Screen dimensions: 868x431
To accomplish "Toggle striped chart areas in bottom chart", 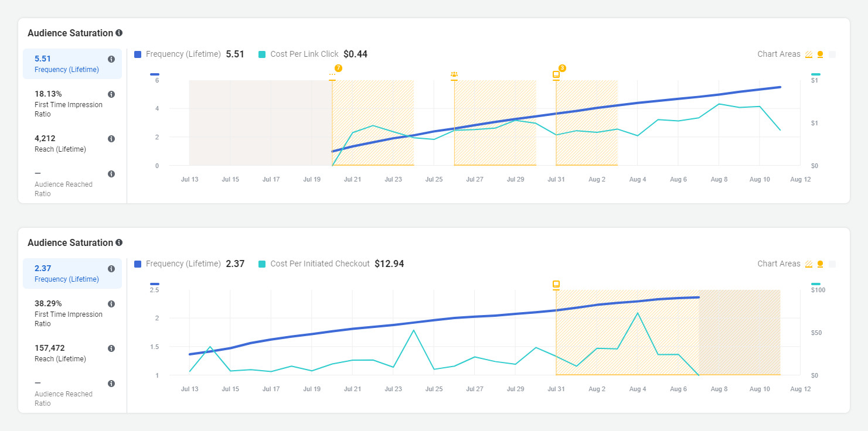I will (x=809, y=264).
